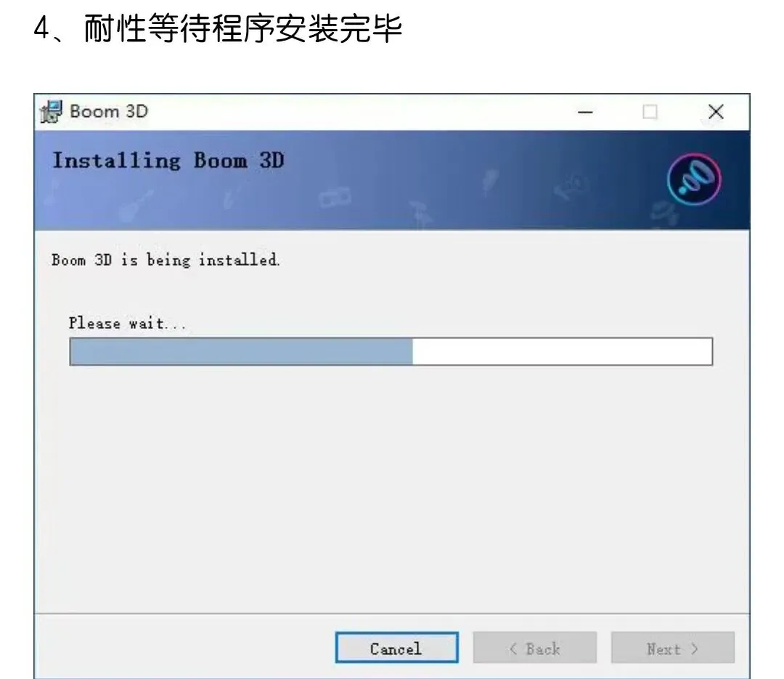
Task: Click the "Boom 3D" window title text
Action: [x=109, y=111]
